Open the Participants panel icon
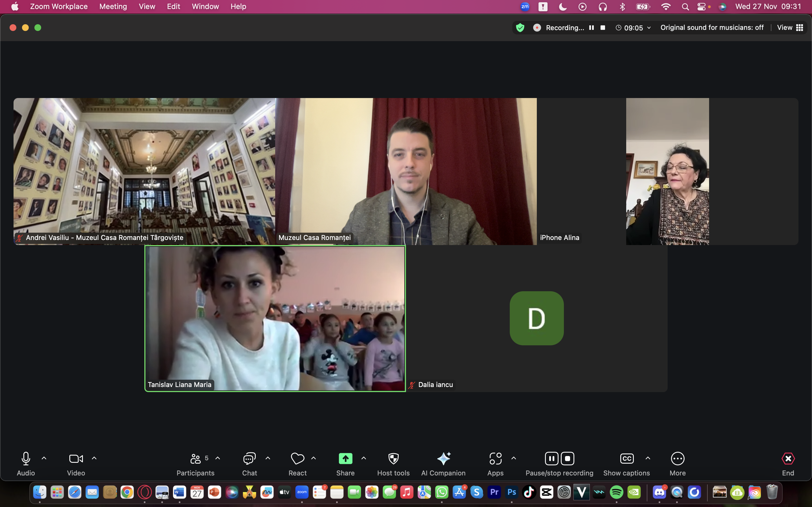The height and width of the screenshot is (507, 812). (x=195, y=458)
